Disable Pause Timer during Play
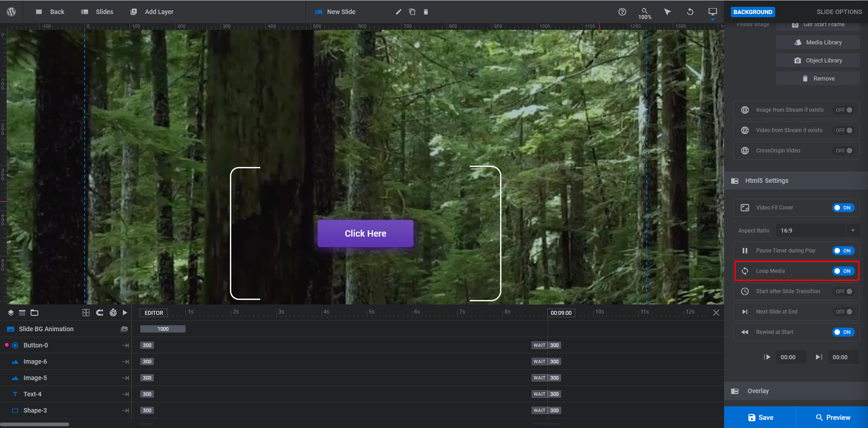This screenshot has width=868, height=428. [844, 251]
